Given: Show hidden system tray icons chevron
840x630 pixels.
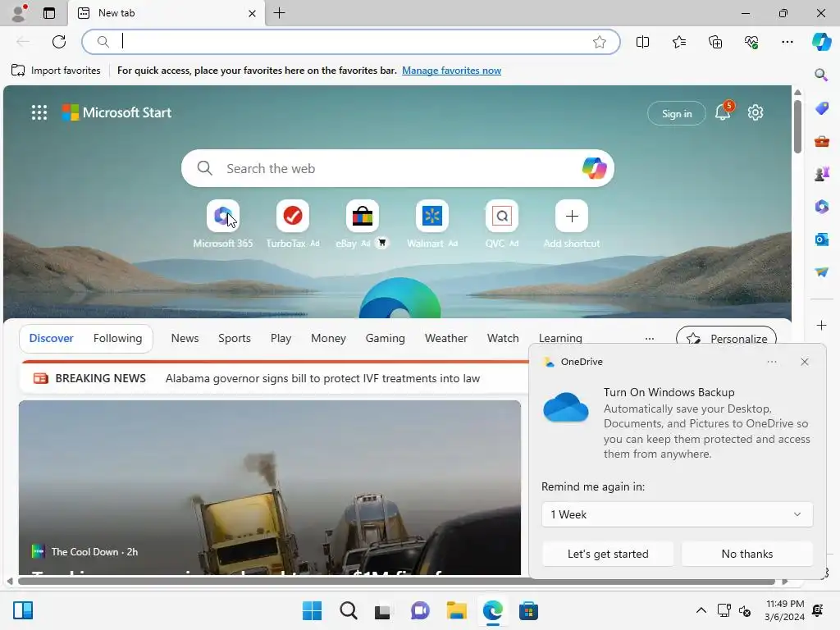Looking at the screenshot, I should [701, 610].
